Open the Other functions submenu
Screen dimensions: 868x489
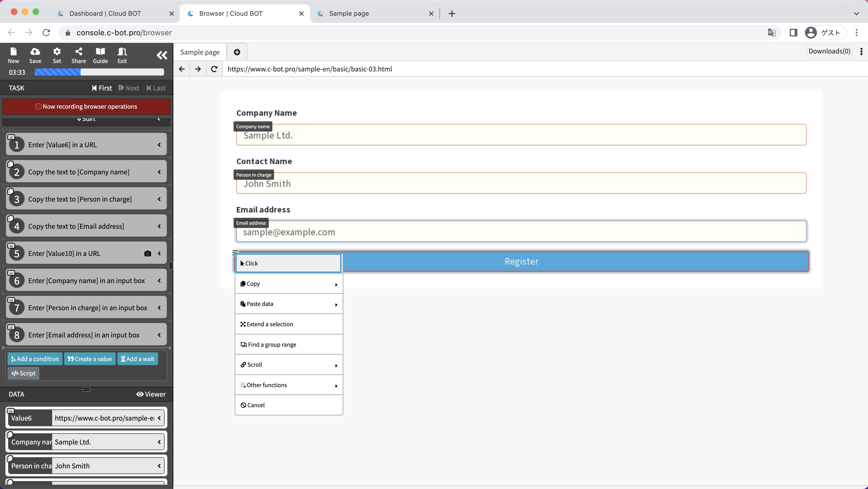click(x=288, y=385)
